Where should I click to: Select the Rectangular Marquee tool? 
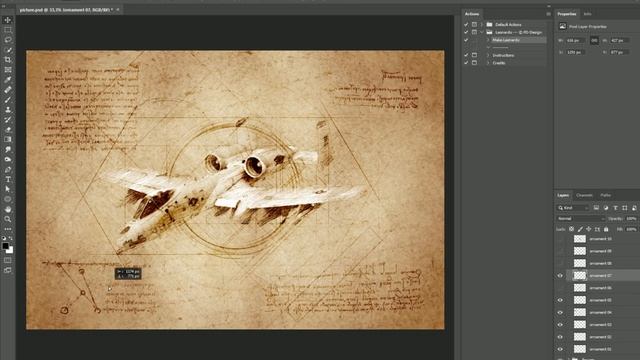(7, 30)
